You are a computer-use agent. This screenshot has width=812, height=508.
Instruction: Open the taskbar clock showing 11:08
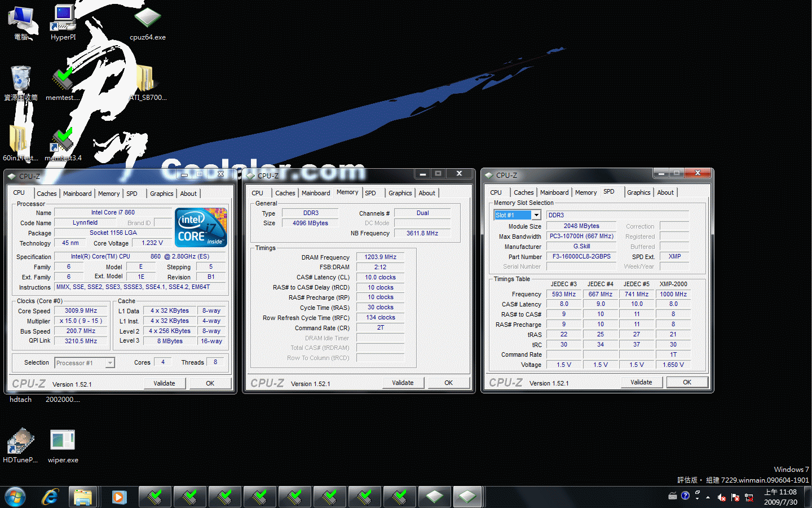pyautogui.click(x=780, y=497)
